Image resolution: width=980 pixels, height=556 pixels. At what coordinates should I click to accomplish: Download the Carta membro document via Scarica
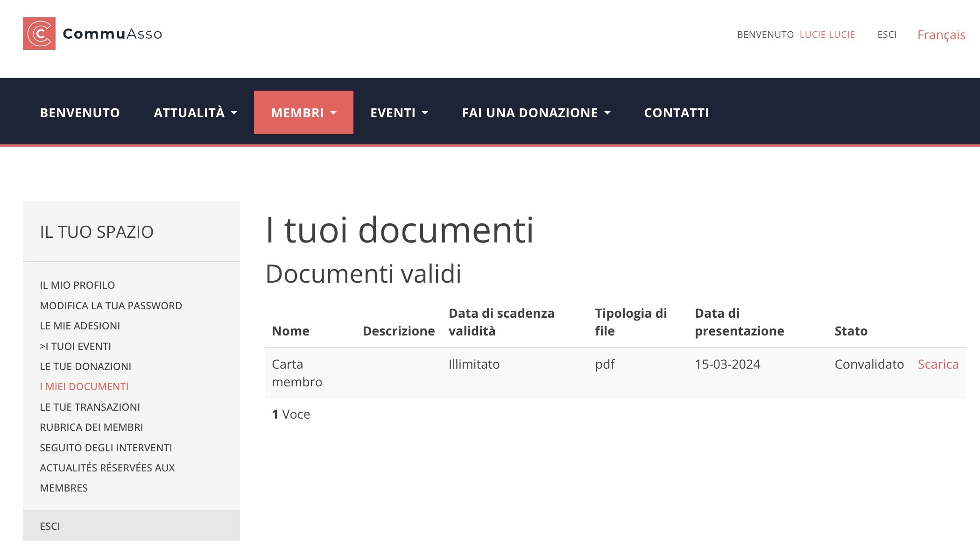[x=938, y=364]
